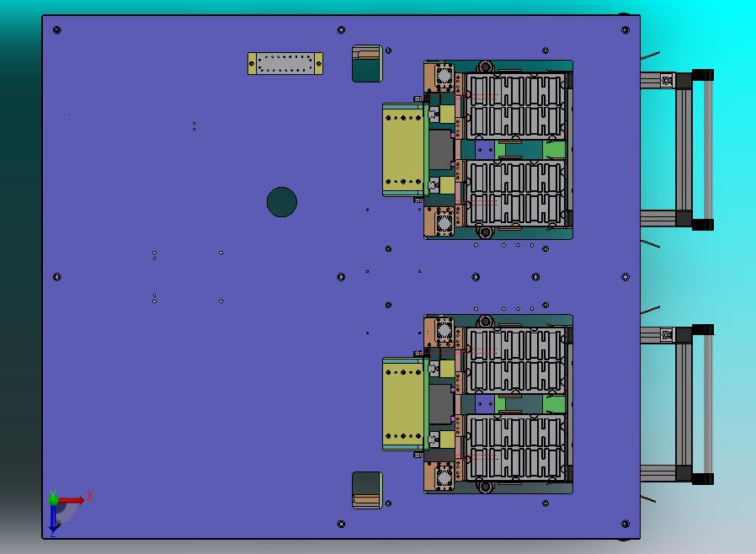Select the left-edge middle screw hole
Viewport: 756px width, 554px height.
coord(57,277)
